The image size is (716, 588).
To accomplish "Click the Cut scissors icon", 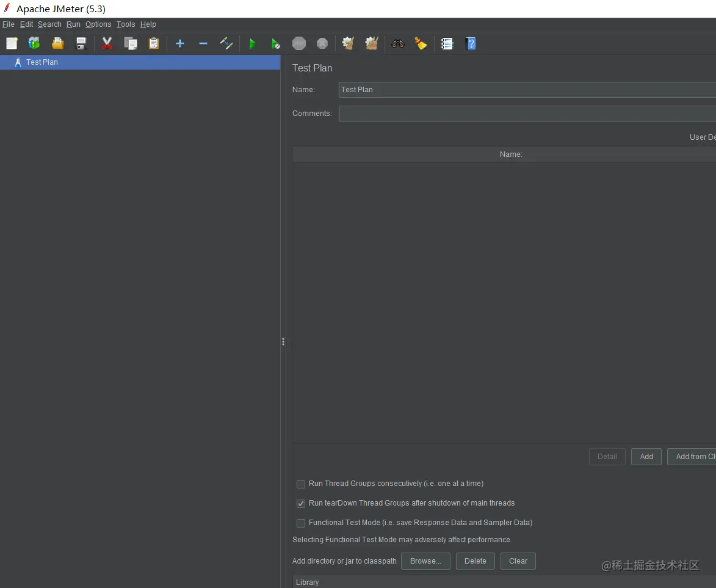I will (107, 43).
